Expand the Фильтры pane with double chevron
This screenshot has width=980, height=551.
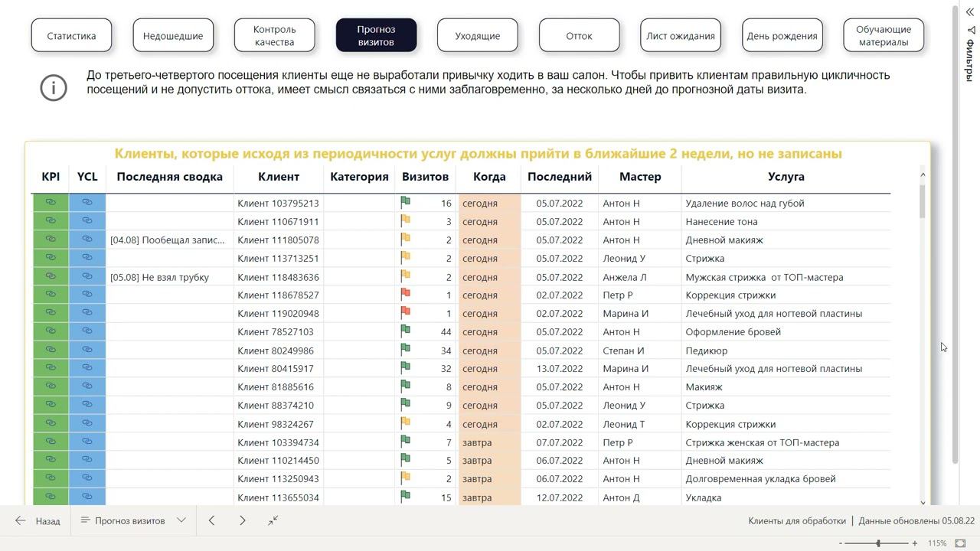click(x=969, y=12)
